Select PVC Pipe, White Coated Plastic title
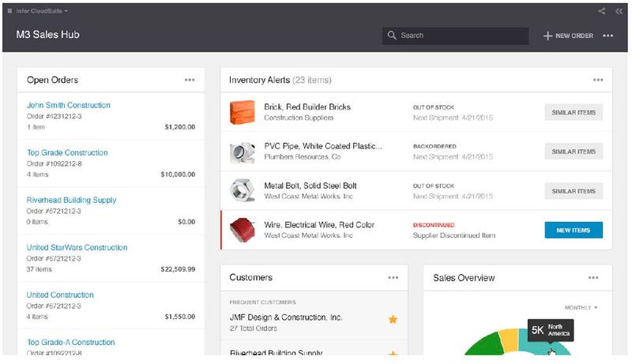 coord(323,146)
